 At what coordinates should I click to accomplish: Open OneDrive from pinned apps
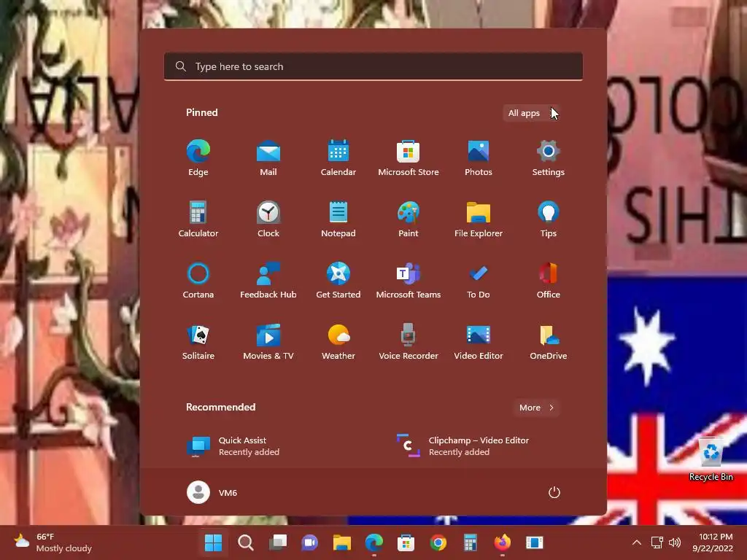pos(549,342)
